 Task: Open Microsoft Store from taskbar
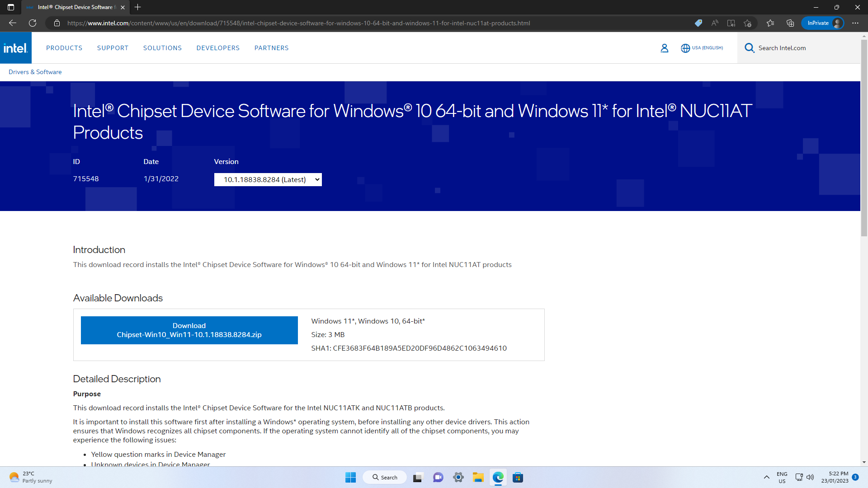click(518, 477)
